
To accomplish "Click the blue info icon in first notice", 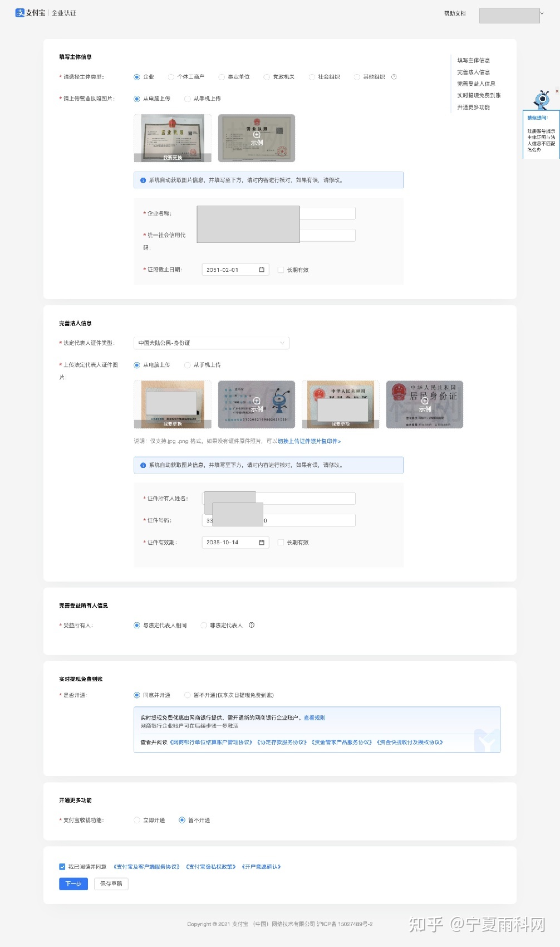I will click(x=143, y=180).
